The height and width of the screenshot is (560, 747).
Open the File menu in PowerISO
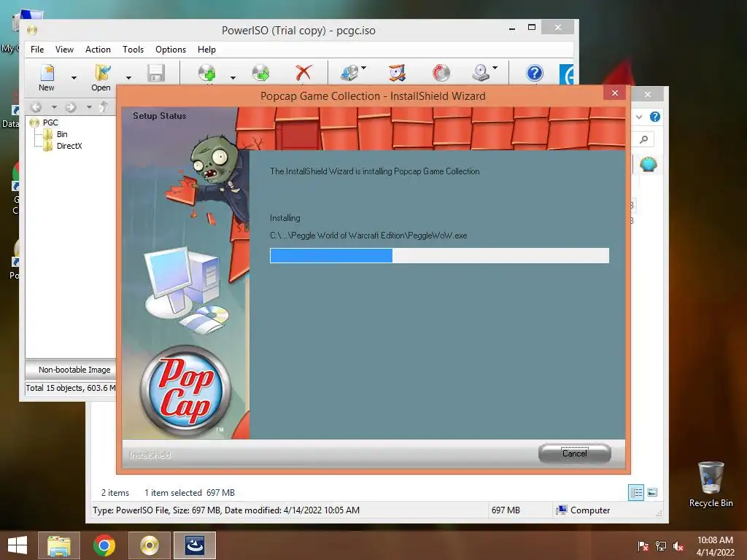[x=37, y=50]
